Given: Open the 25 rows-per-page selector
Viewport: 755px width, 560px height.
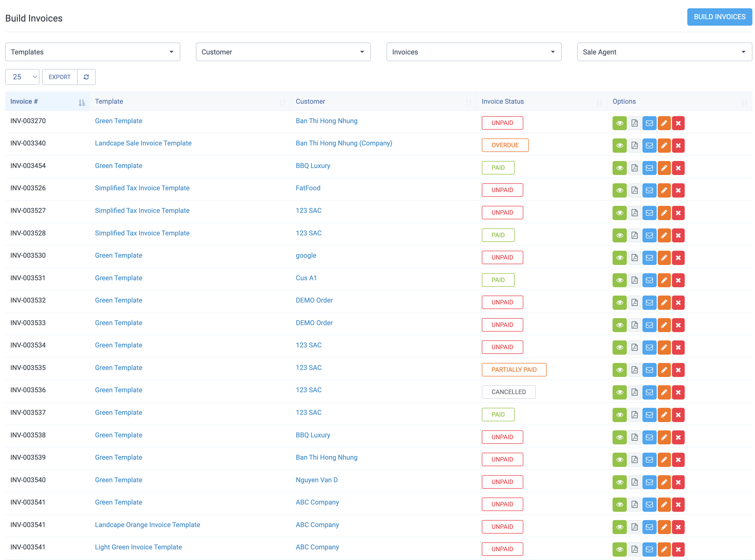Looking at the screenshot, I should 22,77.
